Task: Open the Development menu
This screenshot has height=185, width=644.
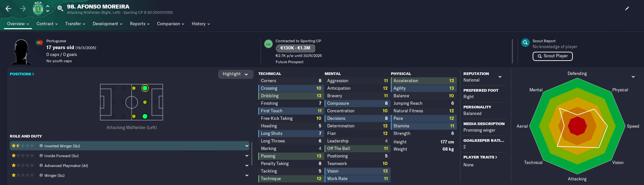Action: point(107,24)
